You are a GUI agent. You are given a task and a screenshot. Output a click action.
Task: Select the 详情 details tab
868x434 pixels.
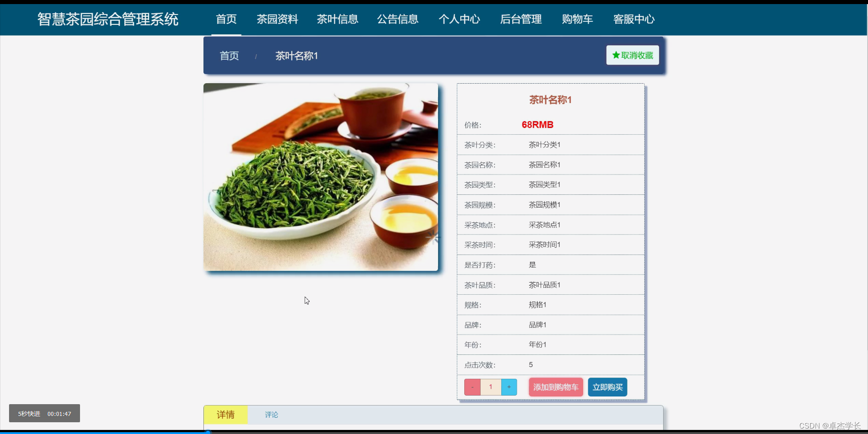(x=226, y=415)
